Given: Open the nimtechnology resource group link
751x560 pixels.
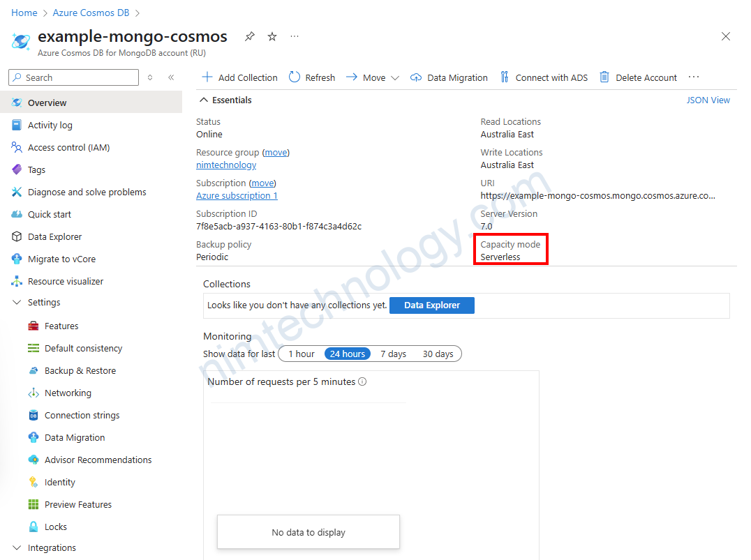Looking at the screenshot, I should tap(226, 165).
